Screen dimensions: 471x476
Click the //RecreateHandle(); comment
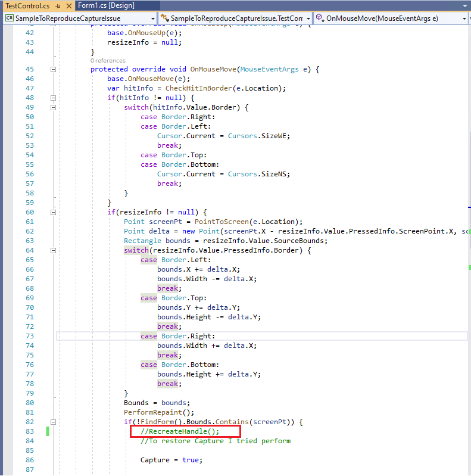[180, 431]
